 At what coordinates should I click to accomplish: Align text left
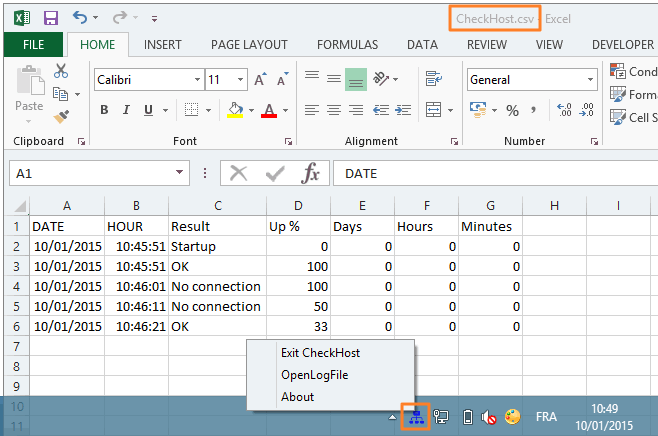[x=312, y=110]
